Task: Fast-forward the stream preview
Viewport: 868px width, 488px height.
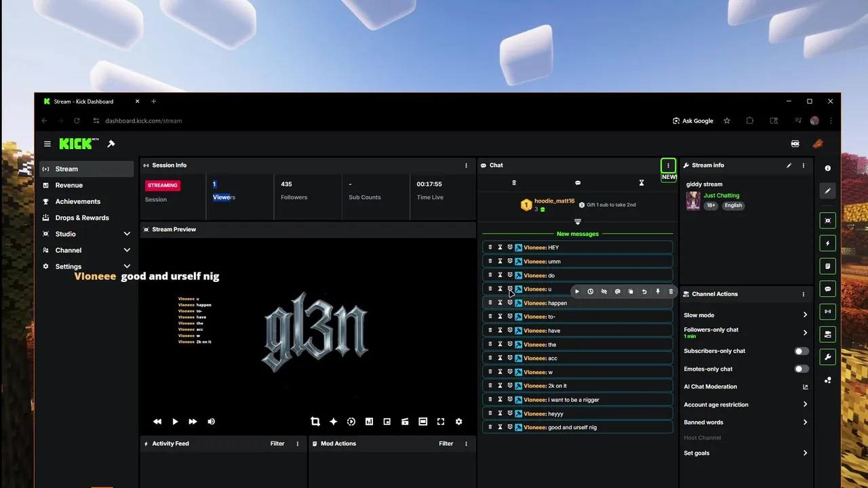Action: 193,422
